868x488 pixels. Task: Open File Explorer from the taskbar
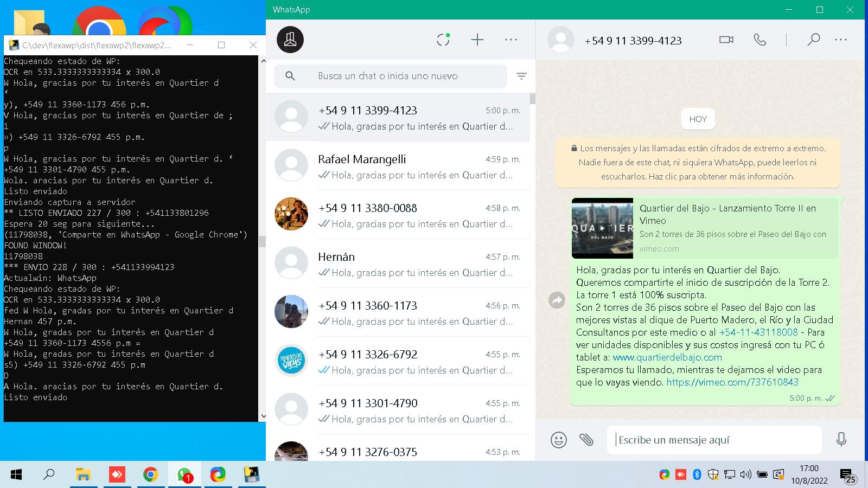[x=83, y=475]
